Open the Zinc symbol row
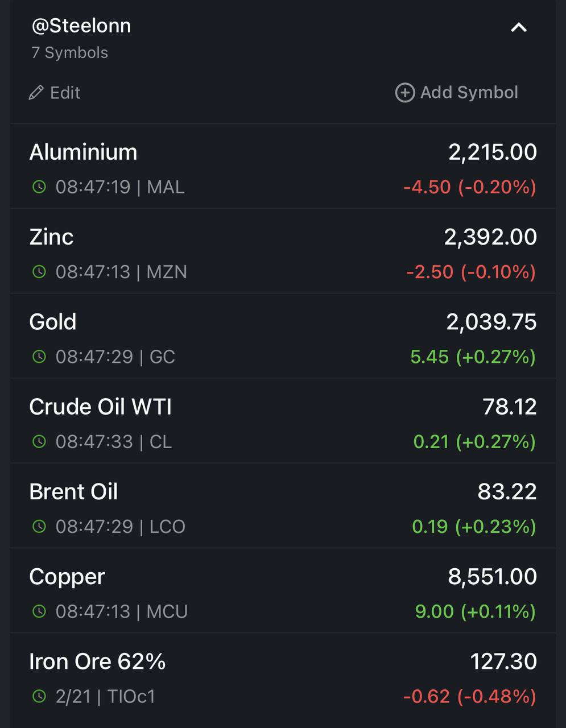 pos(283,251)
